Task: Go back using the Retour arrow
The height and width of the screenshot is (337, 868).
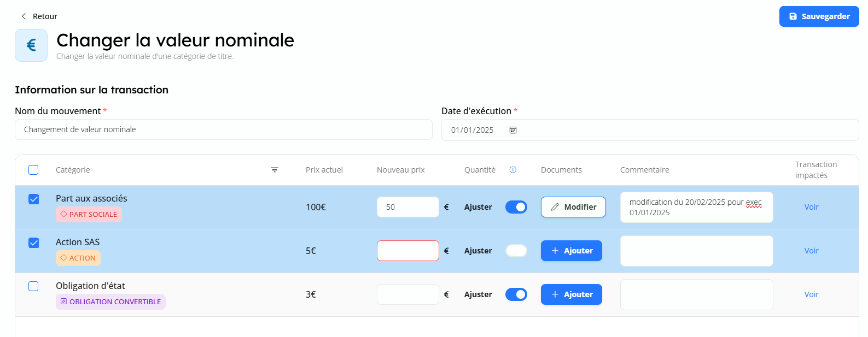Action: click(24, 16)
